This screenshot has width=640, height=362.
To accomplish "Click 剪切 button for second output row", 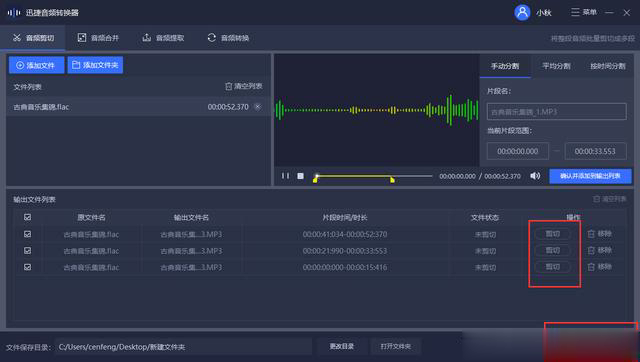I will click(553, 250).
